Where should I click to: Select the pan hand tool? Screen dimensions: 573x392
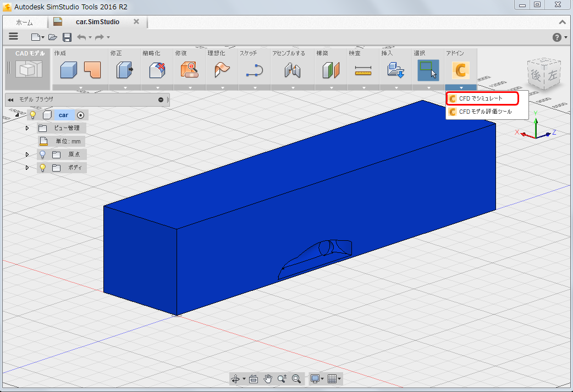click(x=267, y=379)
